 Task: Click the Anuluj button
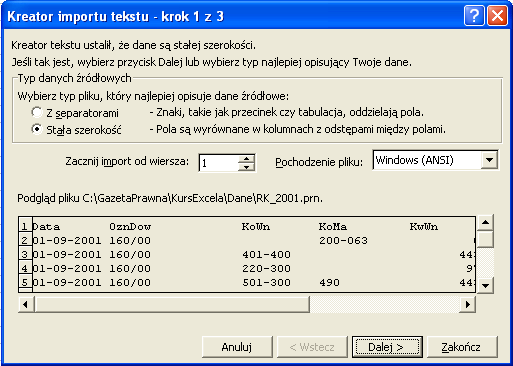pyautogui.click(x=237, y=347)
